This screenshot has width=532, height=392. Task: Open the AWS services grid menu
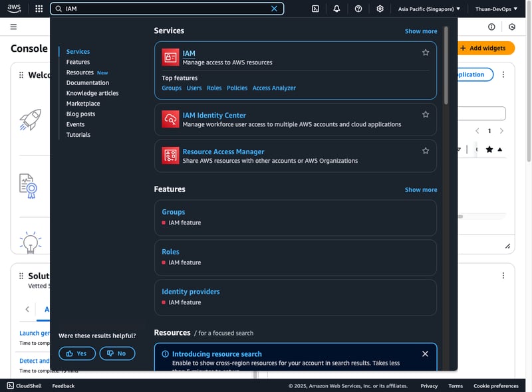point(39,9)
